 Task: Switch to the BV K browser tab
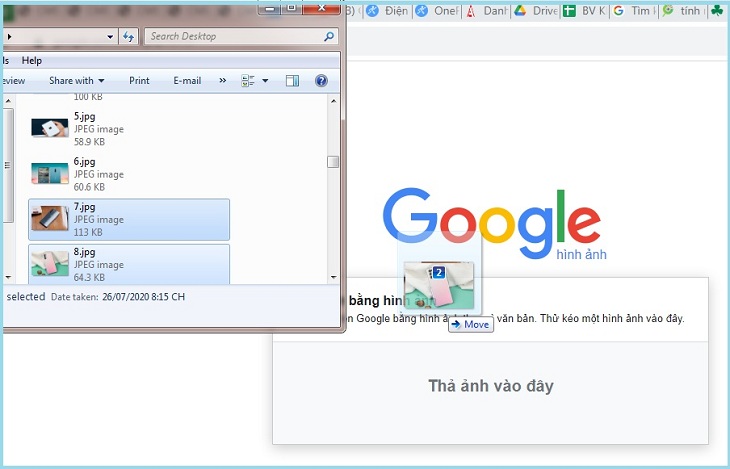[585, 11]
